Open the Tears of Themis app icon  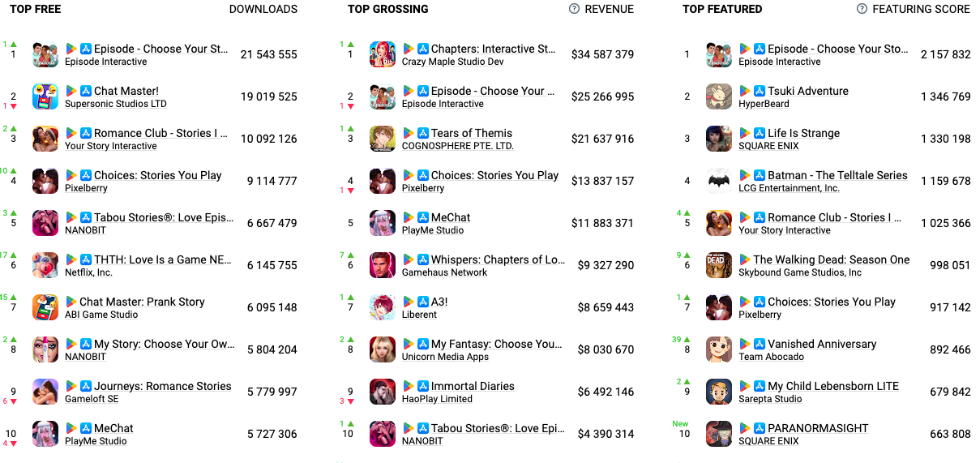coord(383,139)
